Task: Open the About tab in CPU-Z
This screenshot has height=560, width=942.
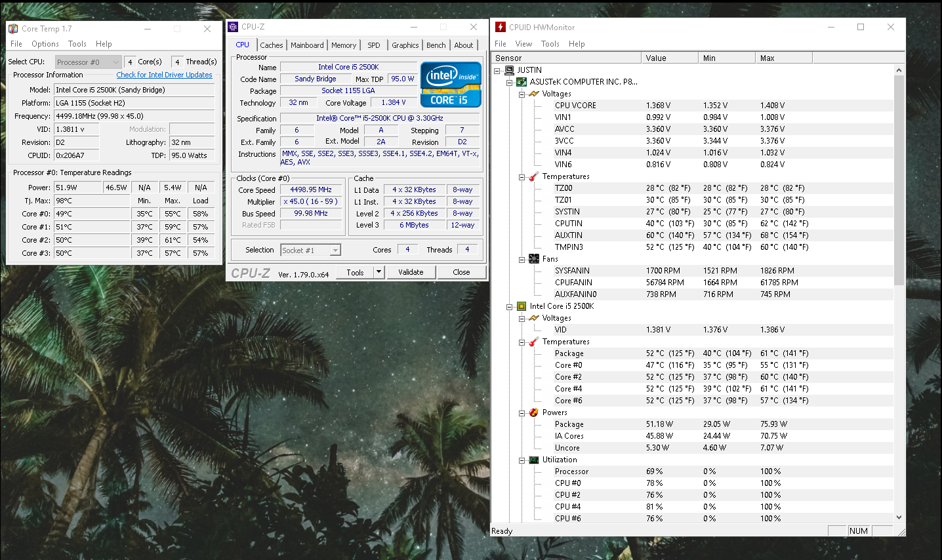Action: 464,45
